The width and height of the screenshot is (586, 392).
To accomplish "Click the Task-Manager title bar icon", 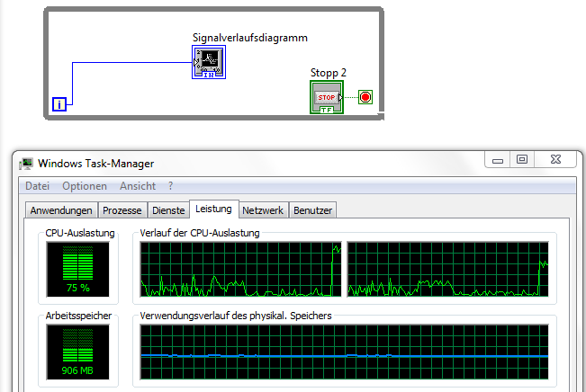I will pos(26,164).
